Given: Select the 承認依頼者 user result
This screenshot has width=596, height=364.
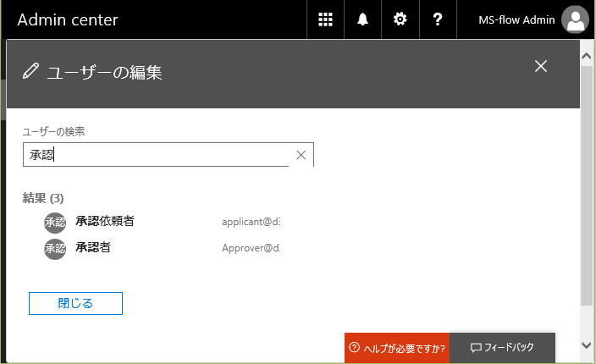Looking at the screenshot, I should [104, 222].
